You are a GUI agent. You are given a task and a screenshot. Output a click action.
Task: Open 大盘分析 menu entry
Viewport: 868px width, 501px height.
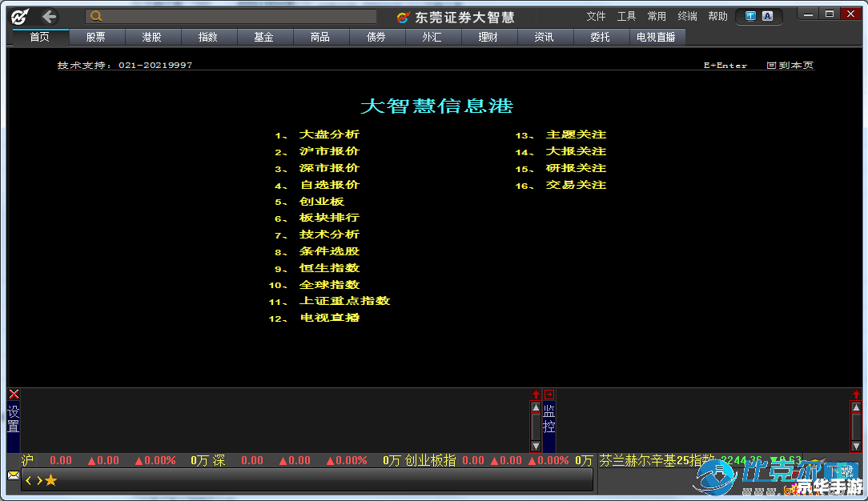point(329,134)
